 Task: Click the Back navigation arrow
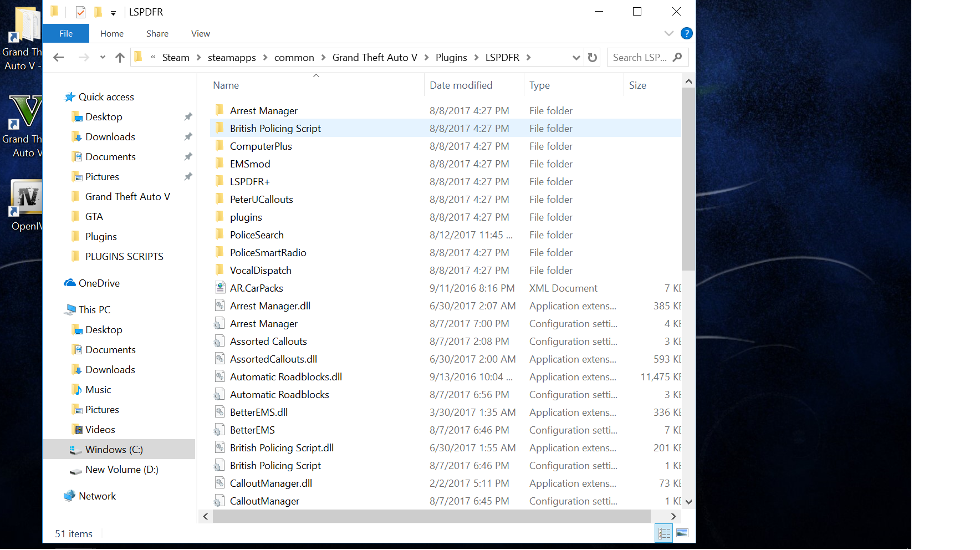coord(59,58)
